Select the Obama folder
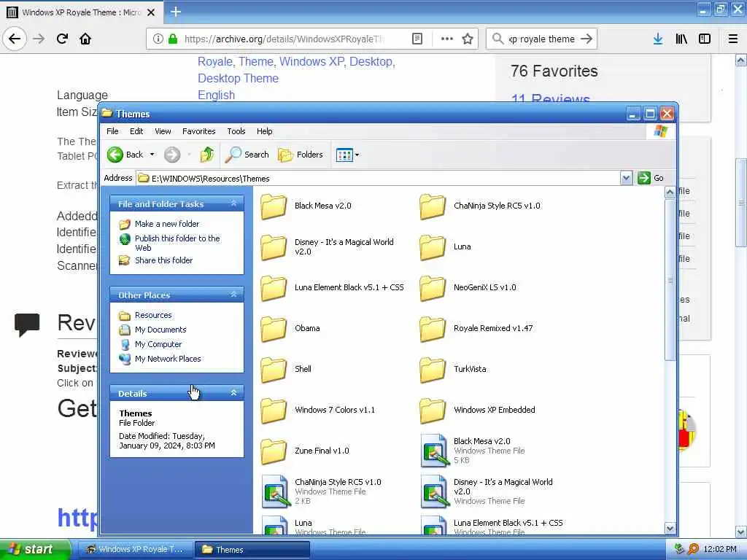Image resolution: width=747 pixels, height=560 pixels. point(290,329)
